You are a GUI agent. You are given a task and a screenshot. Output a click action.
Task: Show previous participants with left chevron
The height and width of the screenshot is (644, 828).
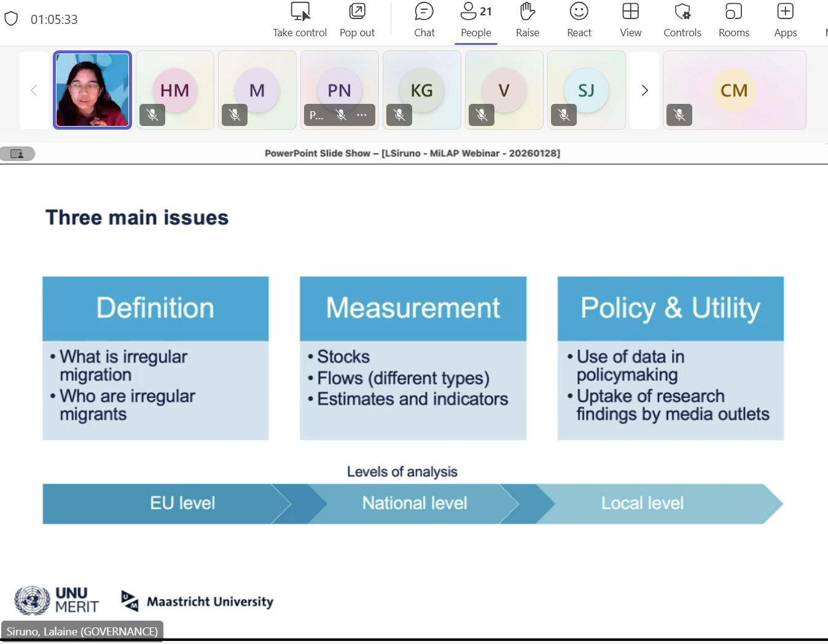[34, 90]
